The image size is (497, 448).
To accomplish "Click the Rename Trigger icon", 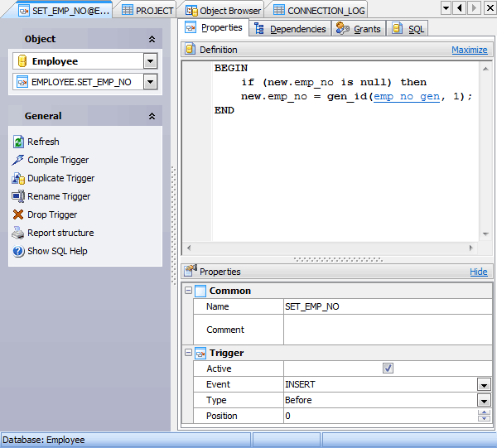I will pos(19,196).
